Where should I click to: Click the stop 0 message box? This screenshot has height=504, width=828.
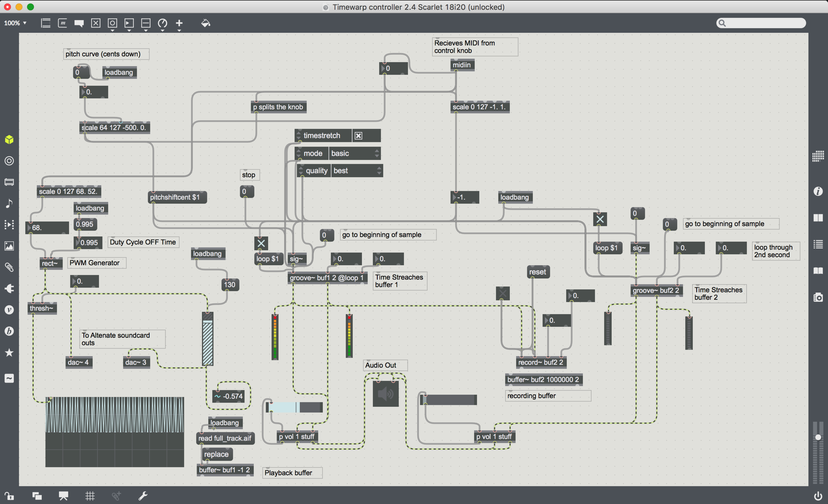coord(247,191)
